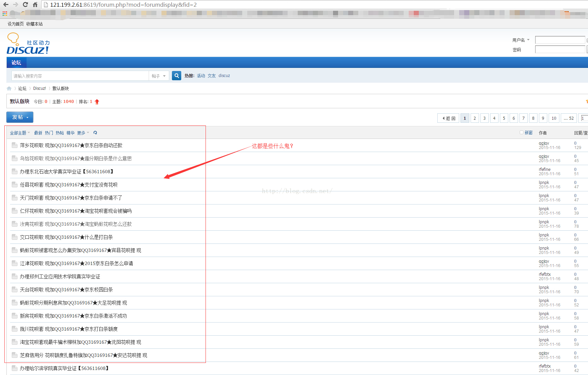Click into the username input field
Image resolution: width=588 pixels, height=375 pixels.
tap(560, 40)
